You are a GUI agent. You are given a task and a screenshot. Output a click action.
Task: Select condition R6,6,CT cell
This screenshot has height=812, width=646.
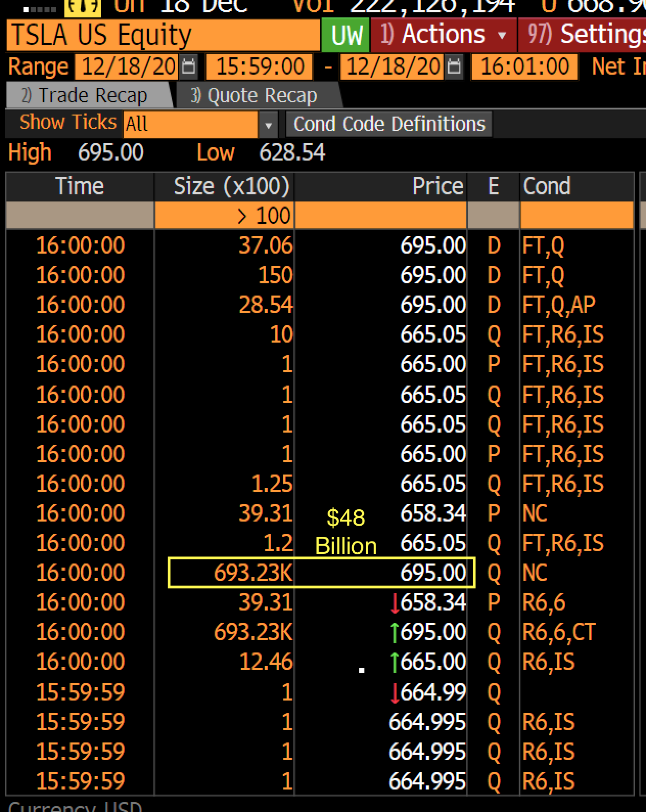coord(559,632)
